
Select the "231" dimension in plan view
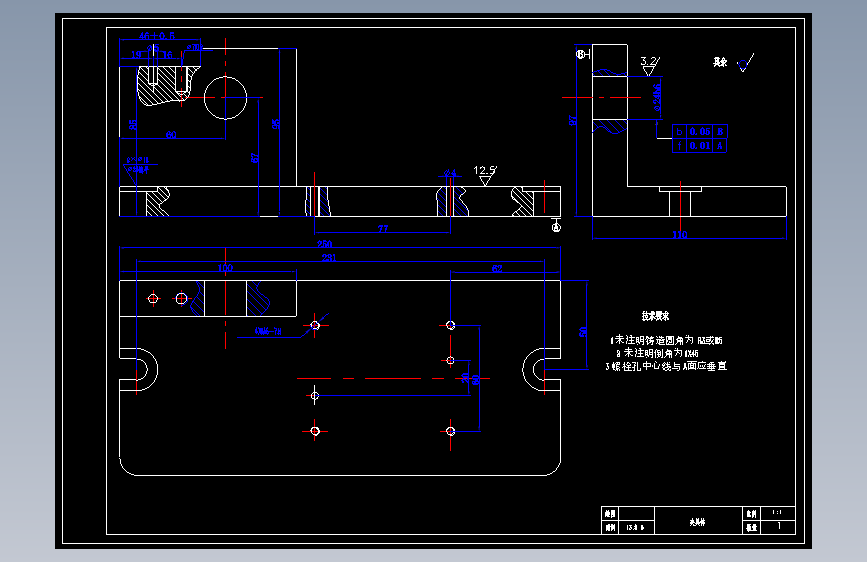coord(328,257)
